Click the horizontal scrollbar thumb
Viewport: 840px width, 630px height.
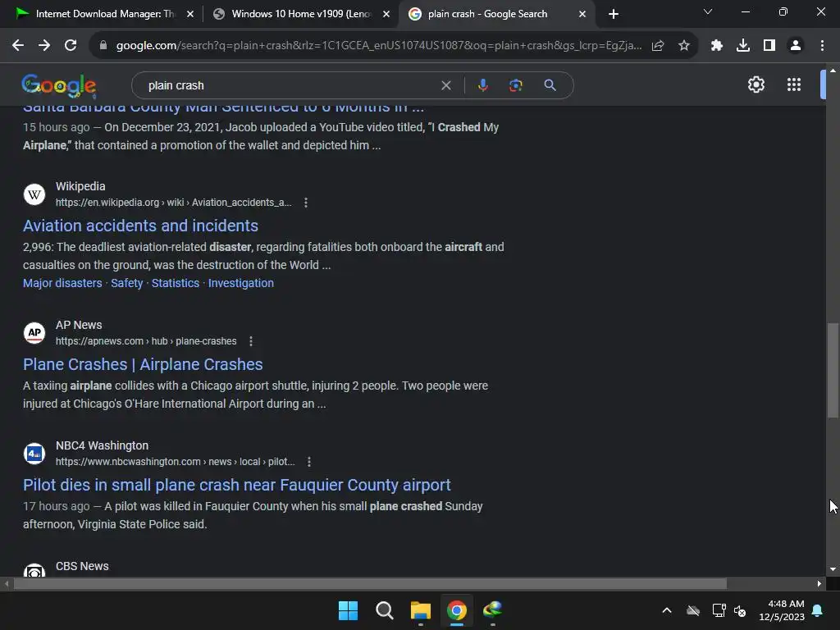(370, 583)
